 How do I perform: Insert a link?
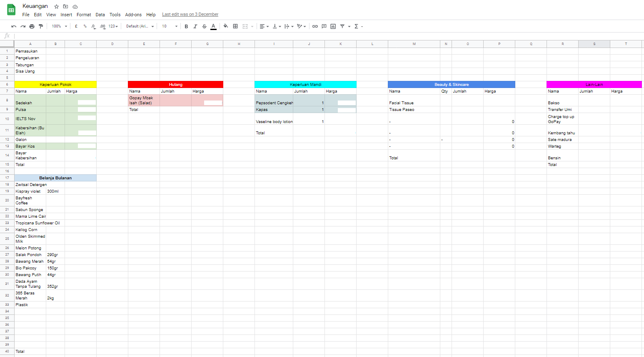[315, 26]
